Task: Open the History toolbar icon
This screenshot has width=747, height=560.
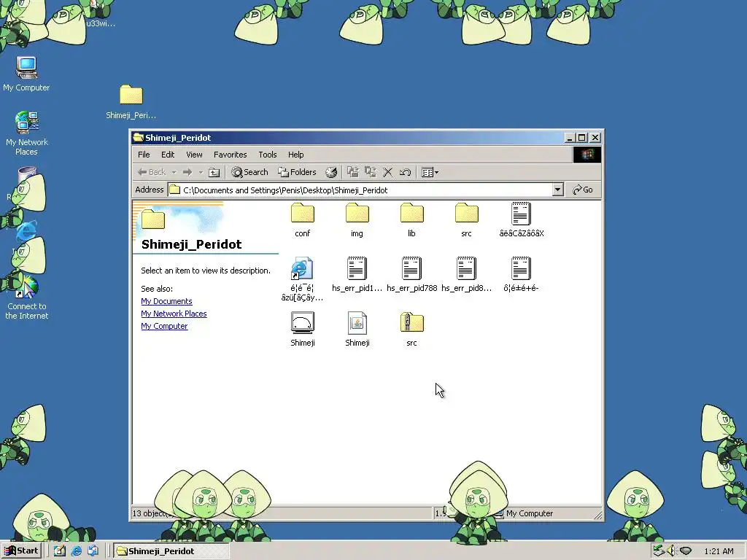Action: tap(331, 172)
